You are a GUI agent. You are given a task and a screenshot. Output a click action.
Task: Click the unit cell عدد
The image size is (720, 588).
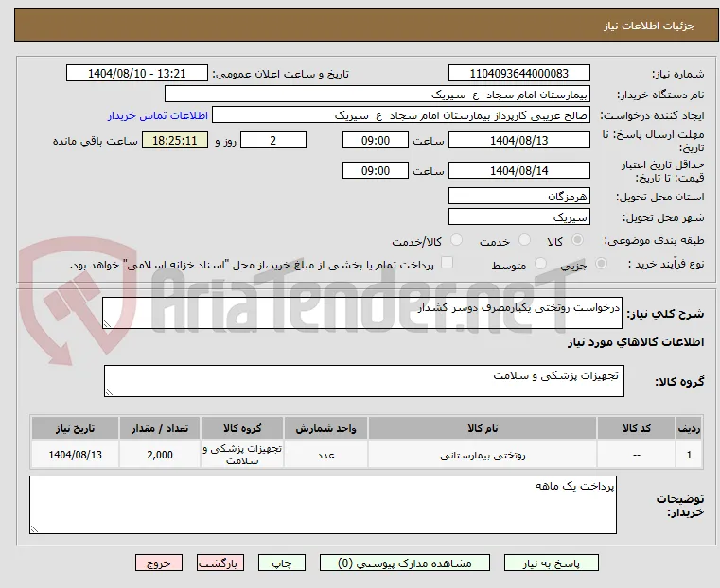(325, 455)
